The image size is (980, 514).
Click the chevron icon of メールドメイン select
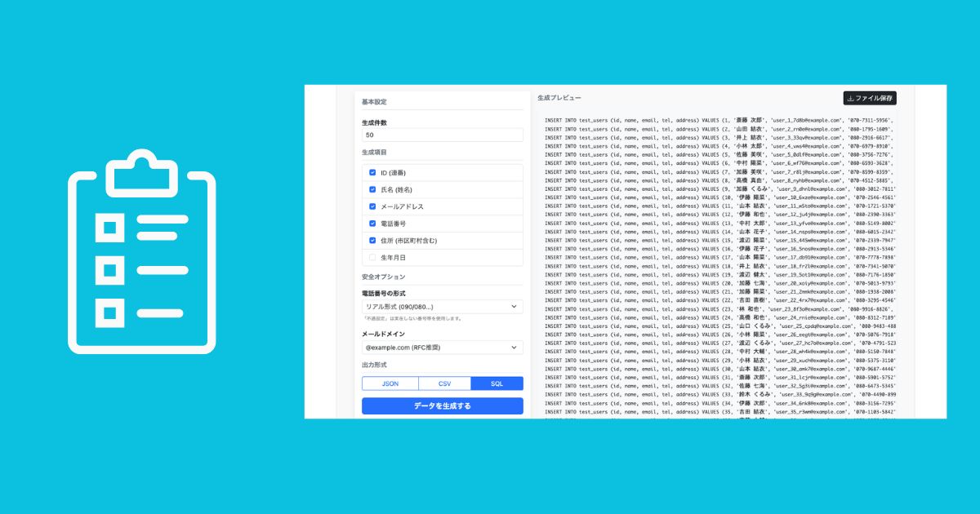(x=514, y=348)
